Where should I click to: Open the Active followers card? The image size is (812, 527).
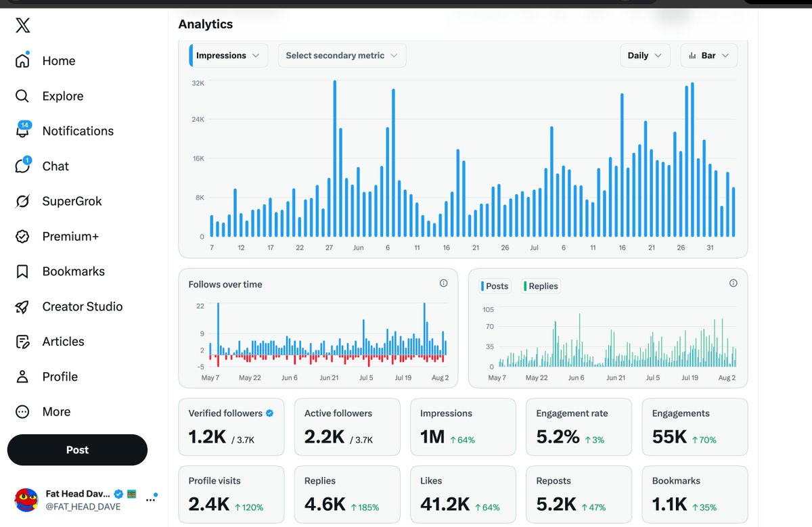point(347,427)
